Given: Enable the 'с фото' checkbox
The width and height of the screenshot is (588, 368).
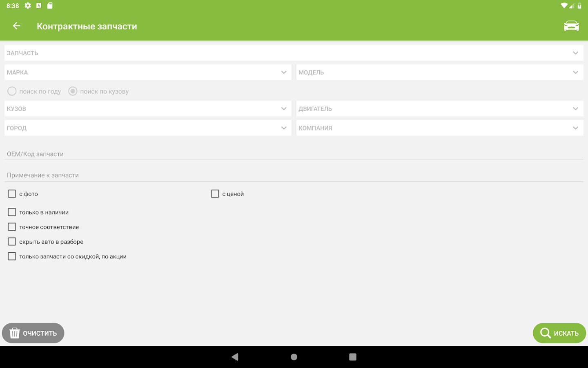Looking at the screenshot, I should click(x=12, y=194).
